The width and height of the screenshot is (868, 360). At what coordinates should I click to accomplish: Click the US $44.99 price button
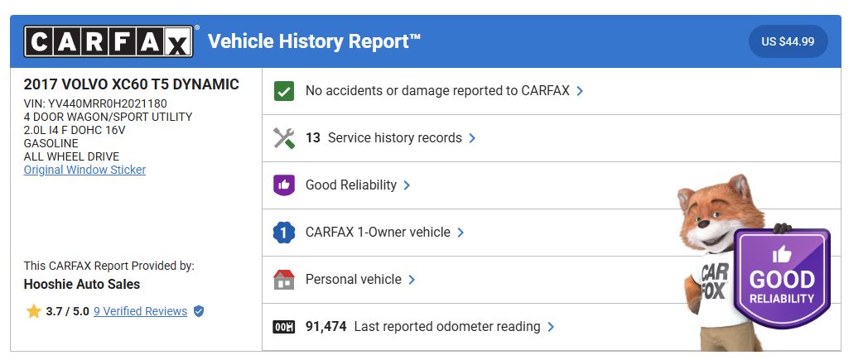(x=788, y=41)
